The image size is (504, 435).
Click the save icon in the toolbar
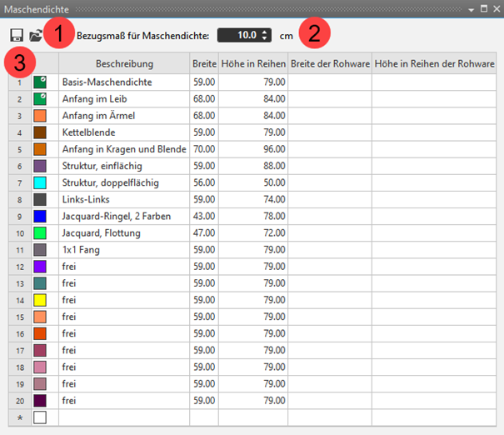[16, 36]
